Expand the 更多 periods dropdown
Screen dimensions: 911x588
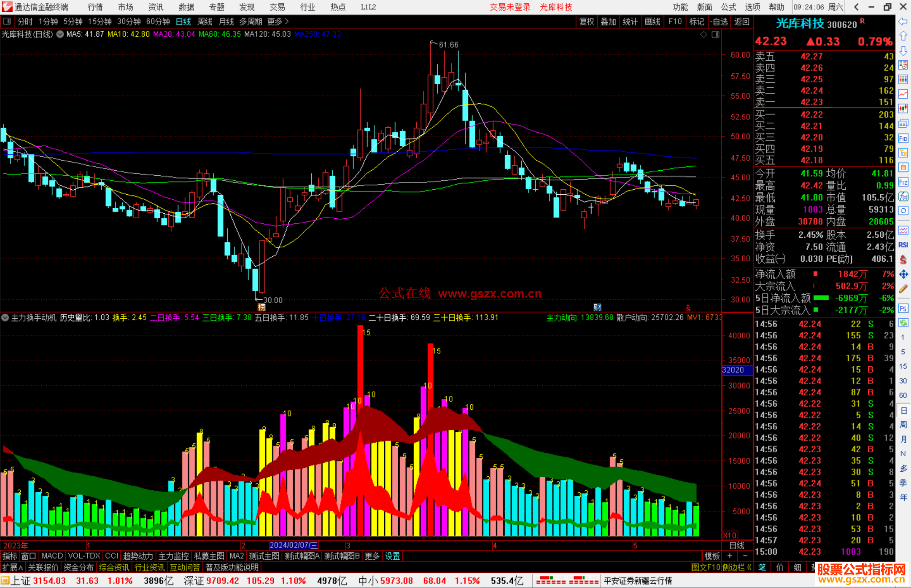click(x=278, y=21)
